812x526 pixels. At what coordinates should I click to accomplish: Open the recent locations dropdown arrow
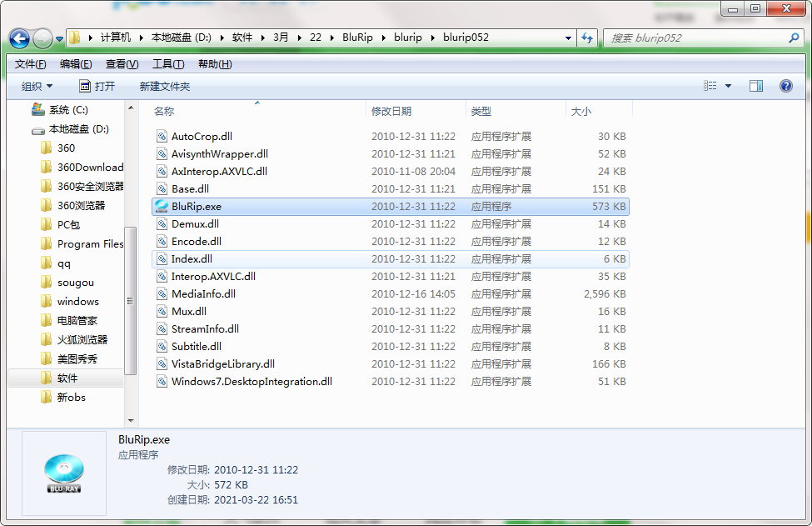pyautogui.click(x=59, y=39)
